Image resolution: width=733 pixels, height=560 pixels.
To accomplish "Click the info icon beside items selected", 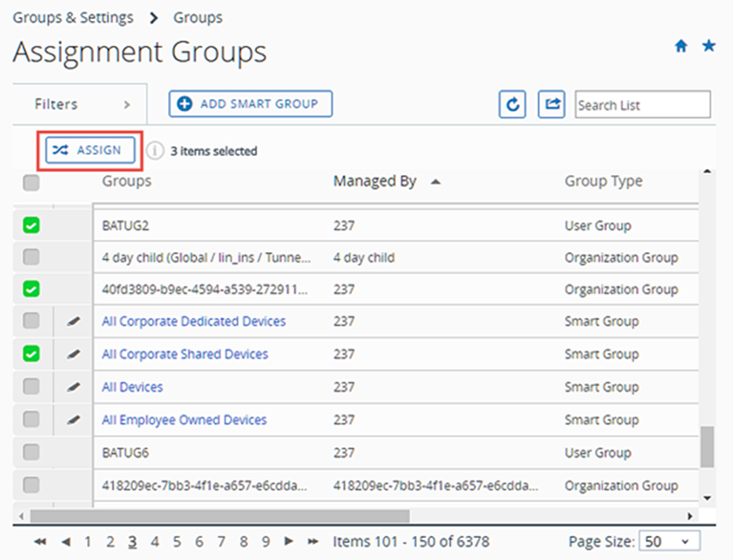I will pos(155,151).
